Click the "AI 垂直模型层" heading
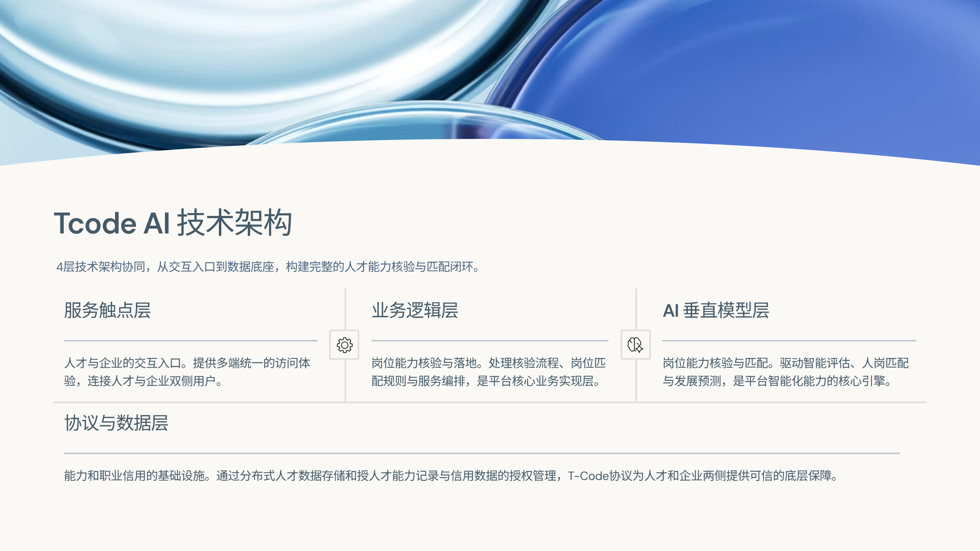The image size is (980, 551). tap(716, 310)
